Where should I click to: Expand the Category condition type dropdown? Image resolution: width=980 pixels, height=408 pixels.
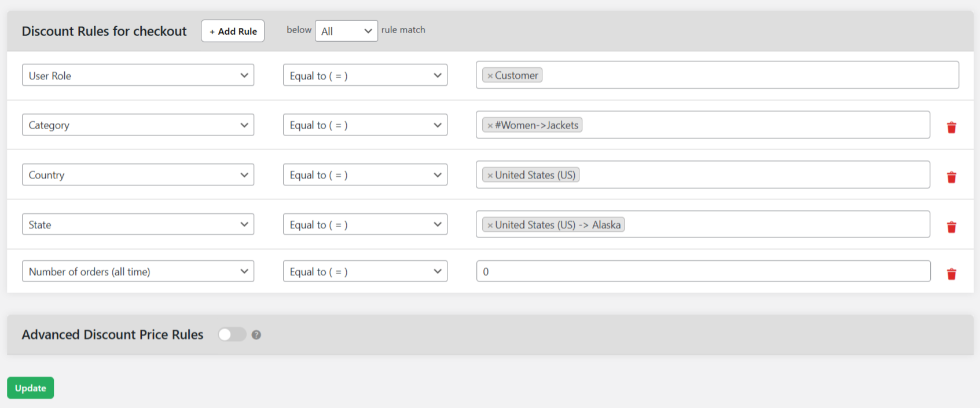pyautogui.click(x=138, y=125)
